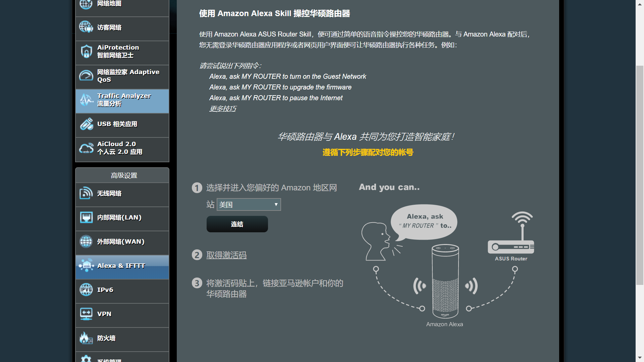Click the scrollbar down arrow
Image resolution: width=644 pixels, height=362 pixels.
coord(640,358)
